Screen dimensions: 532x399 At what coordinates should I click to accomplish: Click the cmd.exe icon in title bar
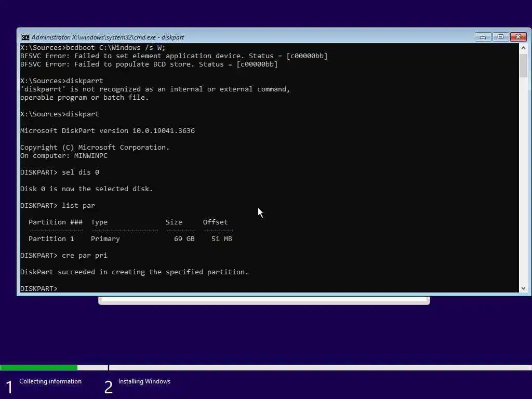pos(25,37)
